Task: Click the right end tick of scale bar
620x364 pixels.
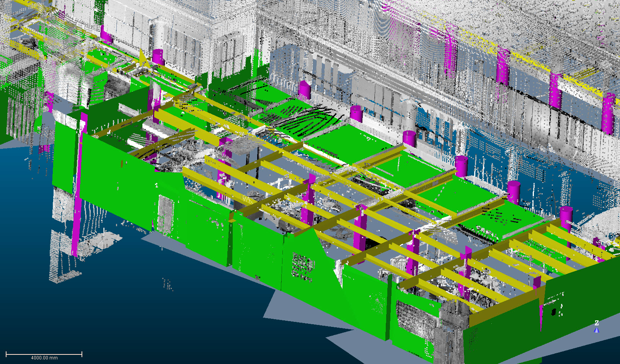Action: (x=82, y=354)
